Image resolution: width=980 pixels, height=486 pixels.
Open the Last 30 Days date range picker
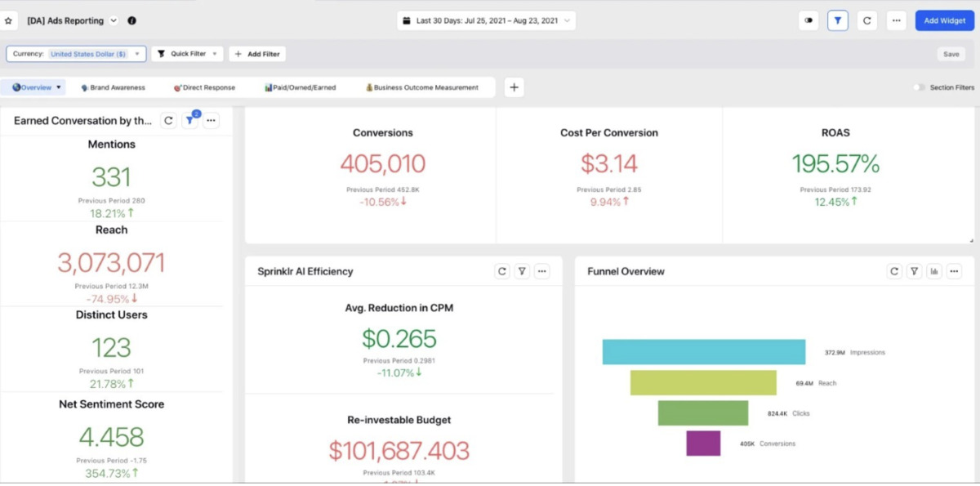pyautogui.click(x=487, y=20)
